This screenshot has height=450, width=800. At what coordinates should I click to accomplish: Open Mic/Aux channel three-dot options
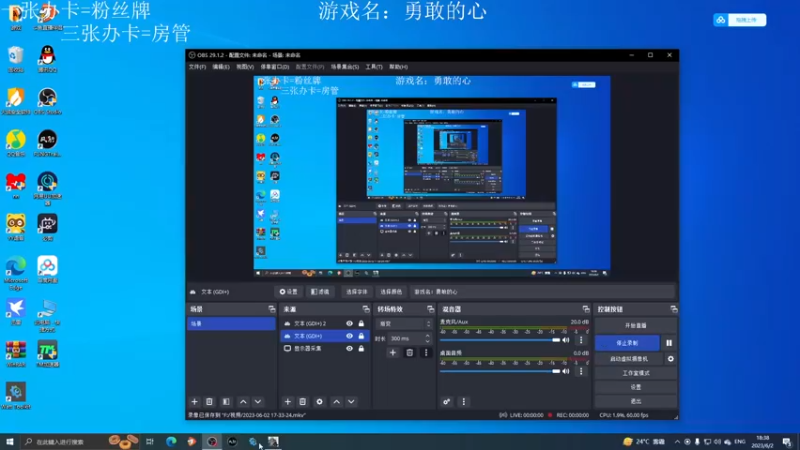click(581, 340)
